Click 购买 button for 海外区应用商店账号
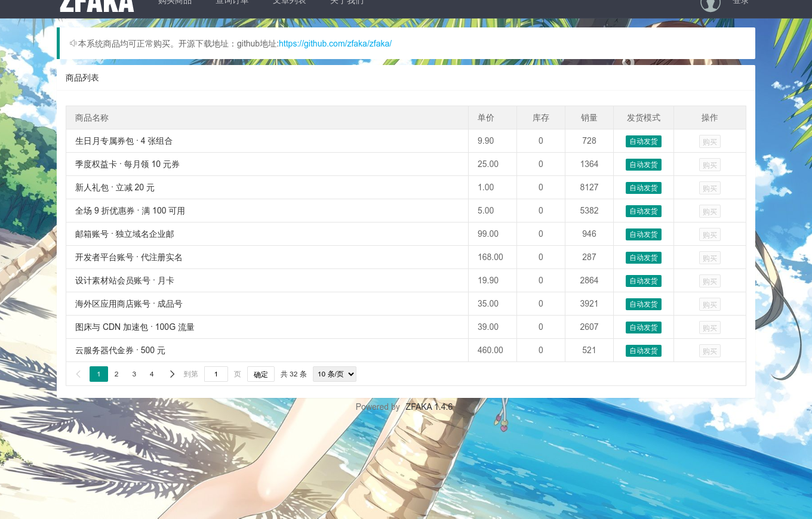812x519 pixels. (x=710, y=304)
